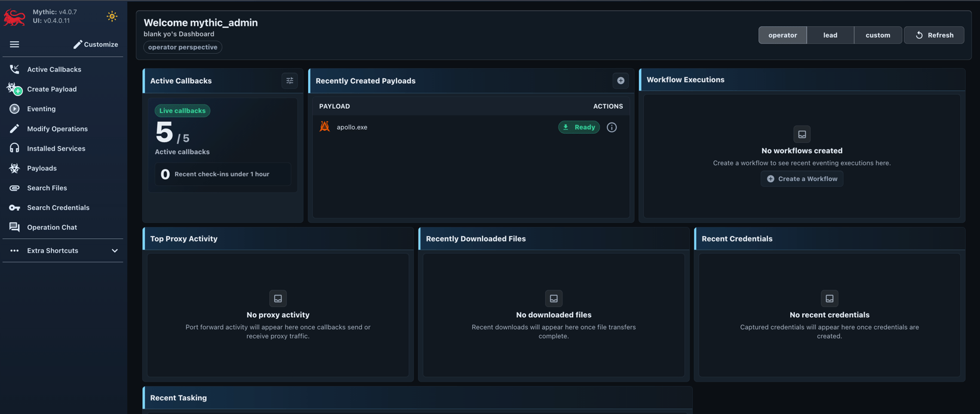The height and width of the screenshot is (414, 980).
Task: Switch to the custom dashboard view
Action: 878,35
